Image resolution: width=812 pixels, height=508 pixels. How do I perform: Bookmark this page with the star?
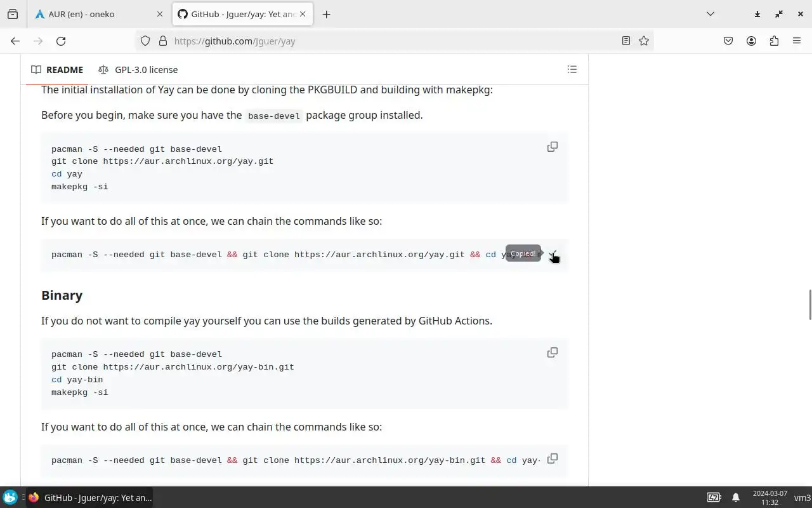tap(644, 41)
